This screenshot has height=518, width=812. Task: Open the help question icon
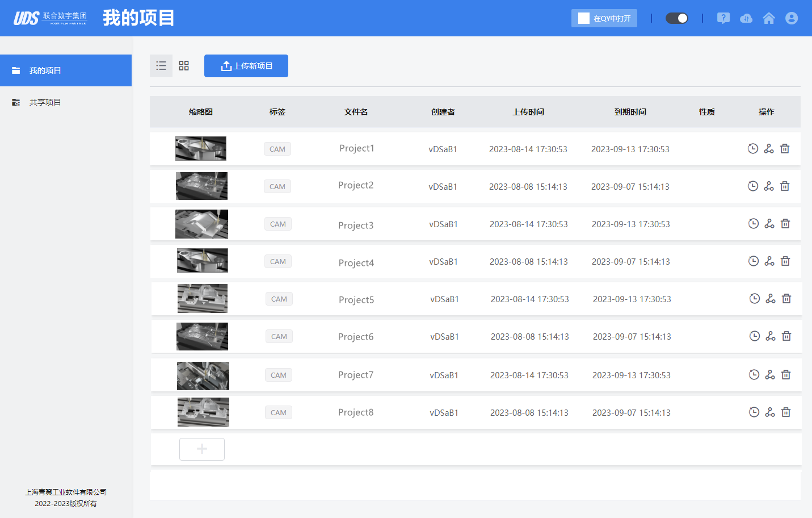(723, 18)
